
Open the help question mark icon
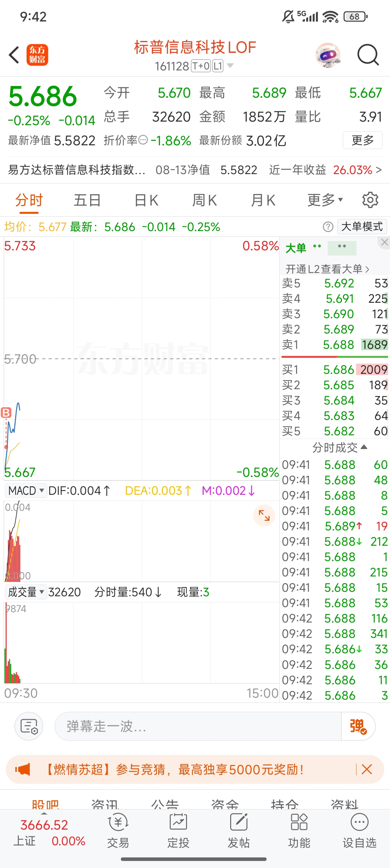328,227
